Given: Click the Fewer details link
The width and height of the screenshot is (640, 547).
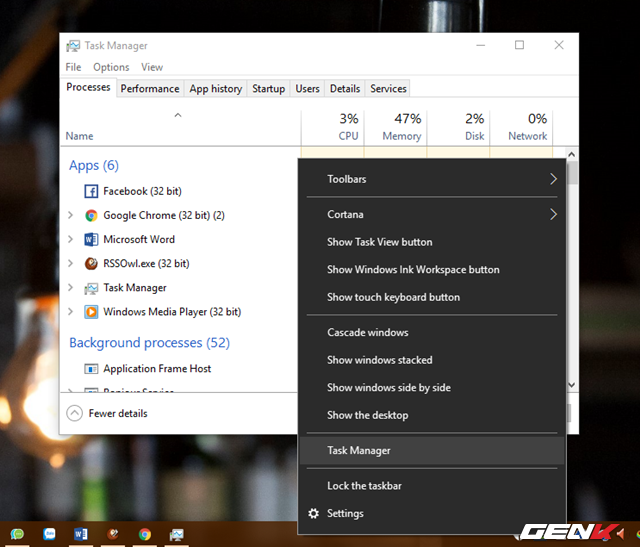Looking at the screenshot, I should [x=118, y=414].
